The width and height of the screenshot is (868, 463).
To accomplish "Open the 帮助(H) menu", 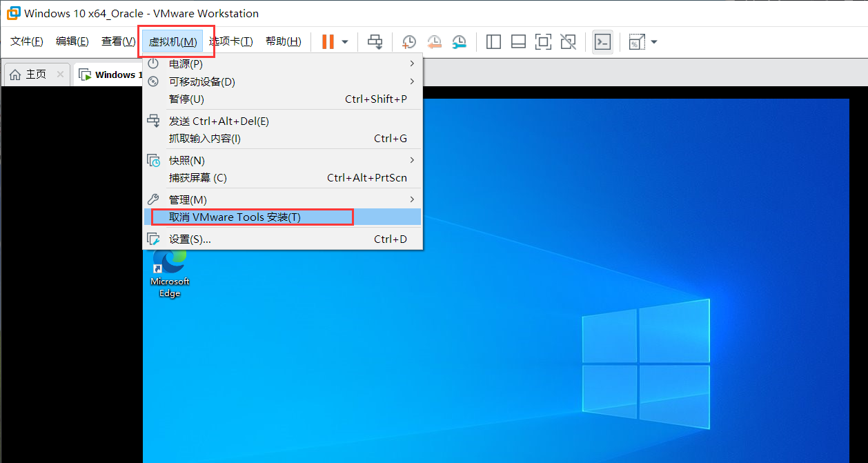I will point(284,41).
